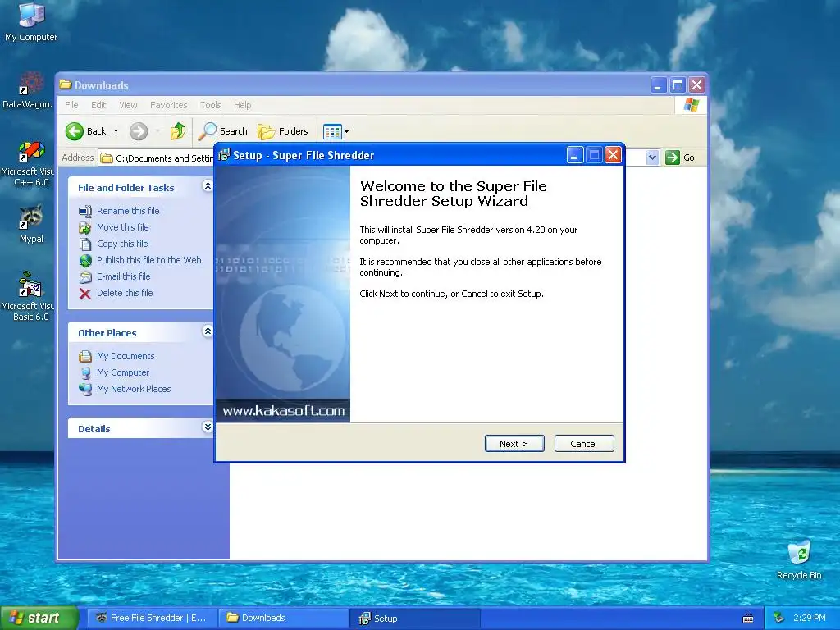Open My Documents from Other Places
Viewport: 840px width, 630px height.
[x=126, y=356]
